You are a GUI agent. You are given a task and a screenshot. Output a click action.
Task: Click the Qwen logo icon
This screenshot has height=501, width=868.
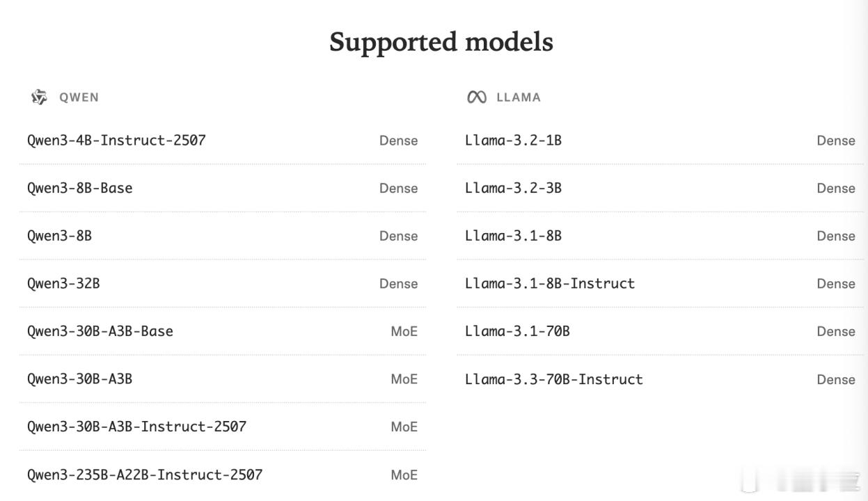tap(39, 97)
